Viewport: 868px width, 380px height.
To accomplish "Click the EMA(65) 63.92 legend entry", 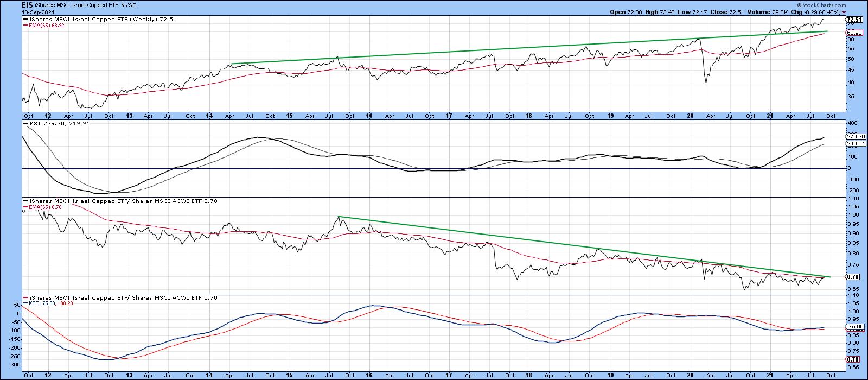I will pyautogui.click(x=45, y=25).
